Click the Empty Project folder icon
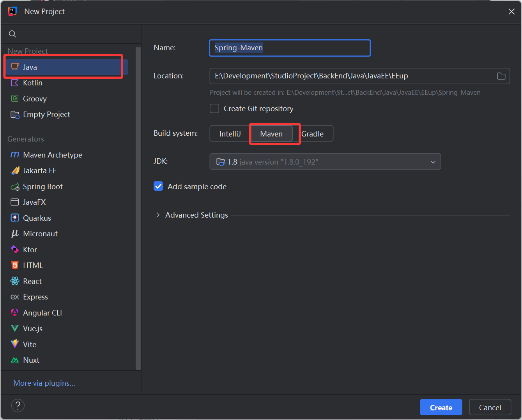Image resolution: width=522 pixels, height=420 pixels. coord(15,114)
